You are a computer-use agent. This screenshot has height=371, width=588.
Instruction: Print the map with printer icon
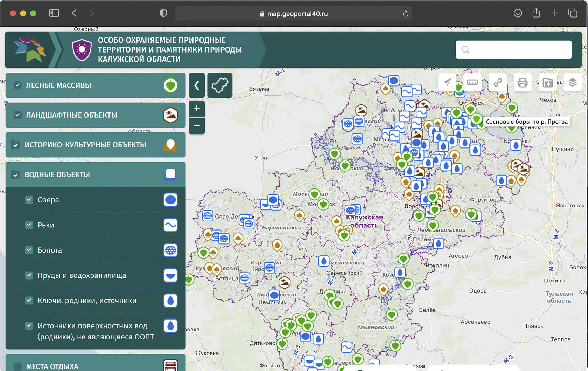[x=523, y=82]
